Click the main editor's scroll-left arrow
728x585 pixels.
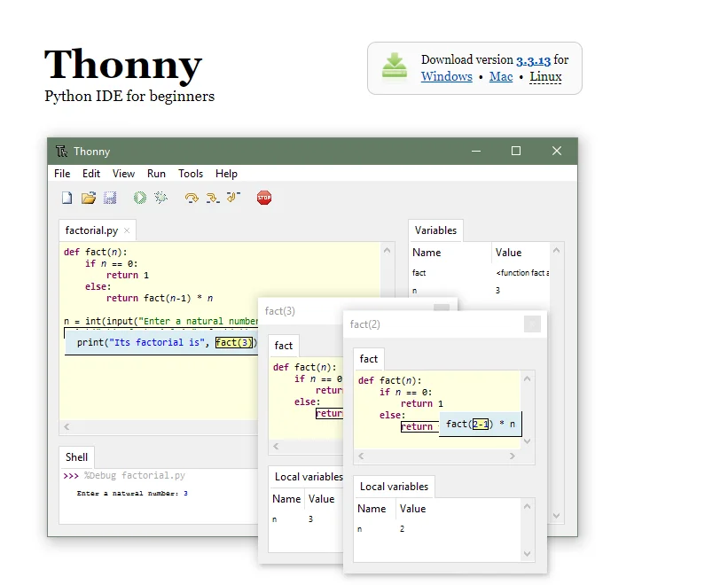tap(67, 427)
